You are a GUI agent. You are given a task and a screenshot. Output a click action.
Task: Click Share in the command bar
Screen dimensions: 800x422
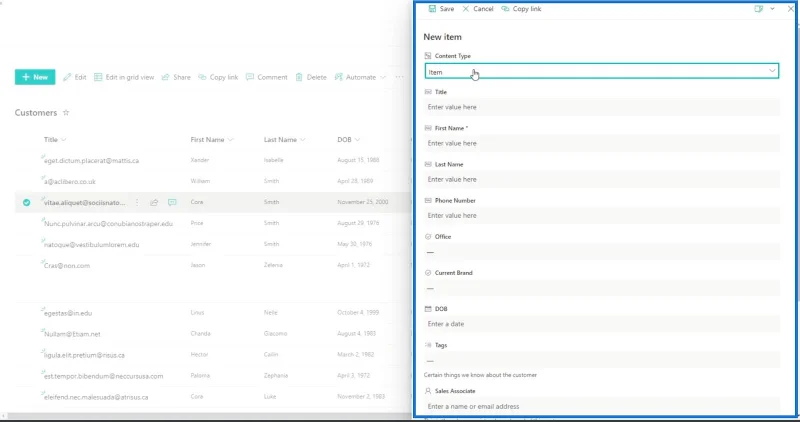click(x=176, y=77)
